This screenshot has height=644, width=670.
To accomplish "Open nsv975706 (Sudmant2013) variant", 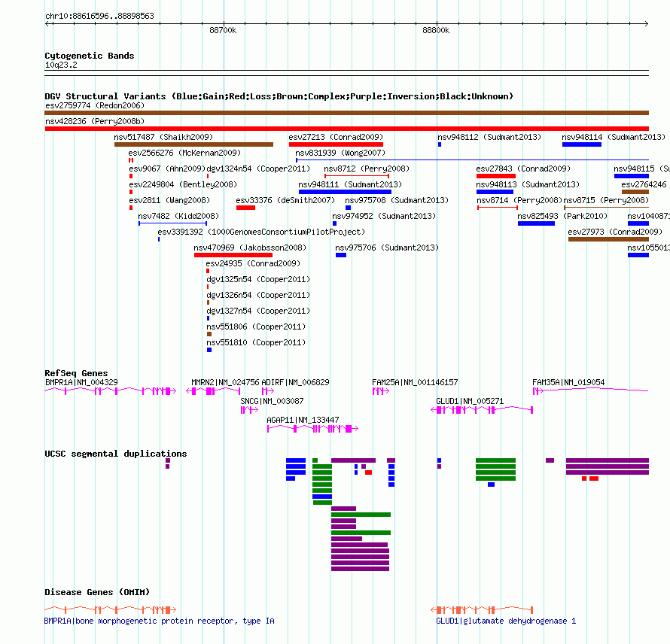I will [387, 248].
